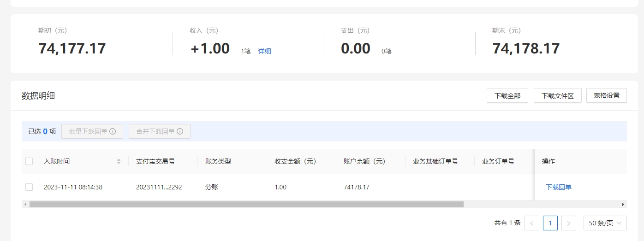Click the 74178.17 account balance cell
Image resolution: width=644 pixels, height=241 pixels.
tap(357, 187)
